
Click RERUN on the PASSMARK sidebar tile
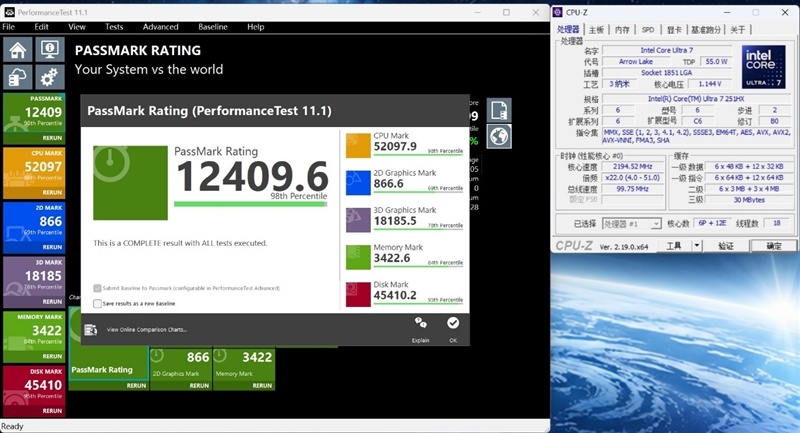[52, 138]
